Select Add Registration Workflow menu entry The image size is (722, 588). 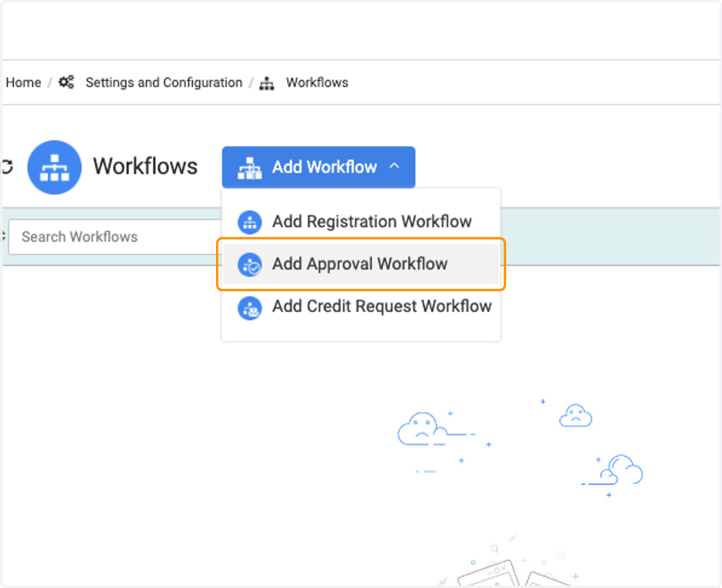361,221
